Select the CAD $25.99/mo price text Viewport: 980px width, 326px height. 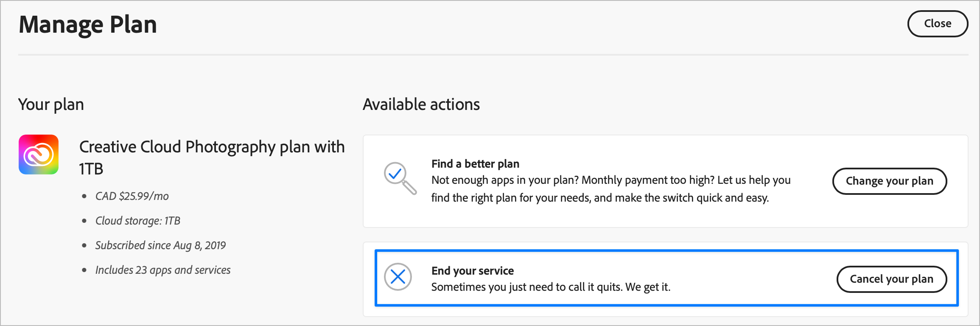132,196
